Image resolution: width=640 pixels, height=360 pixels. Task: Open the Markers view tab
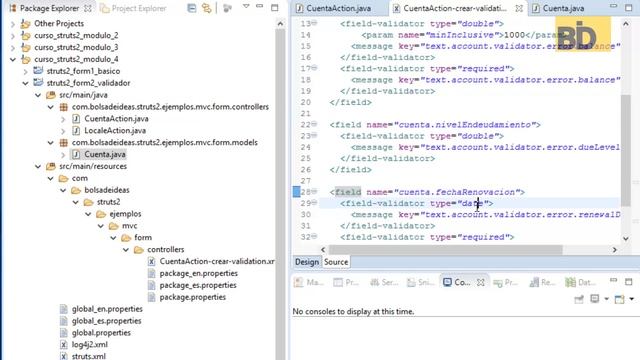tap(309, 282)
